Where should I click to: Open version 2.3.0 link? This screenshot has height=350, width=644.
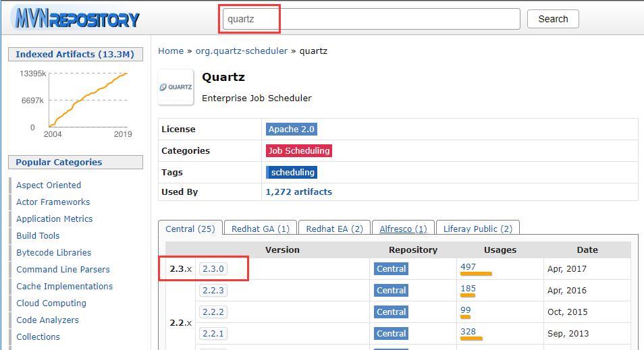(x=213, y=269)
